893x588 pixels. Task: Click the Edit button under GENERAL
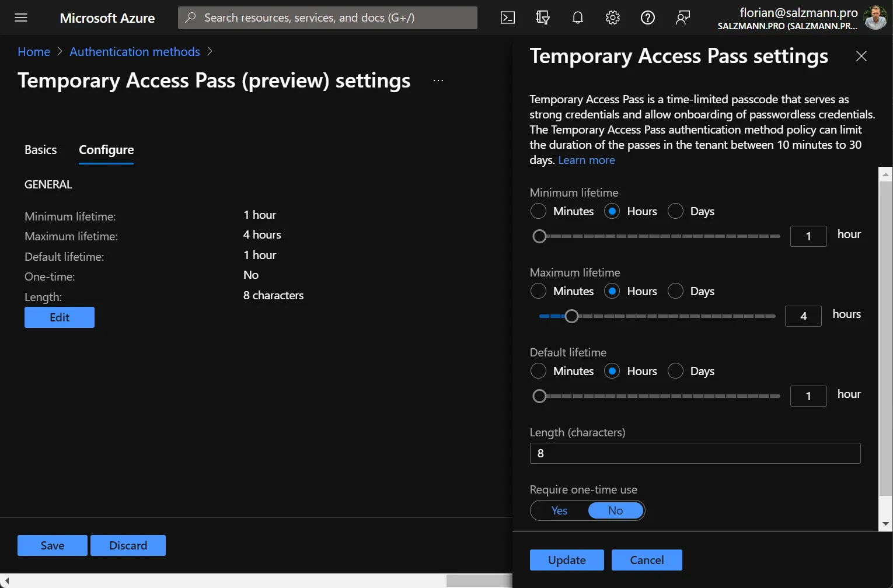60,317
